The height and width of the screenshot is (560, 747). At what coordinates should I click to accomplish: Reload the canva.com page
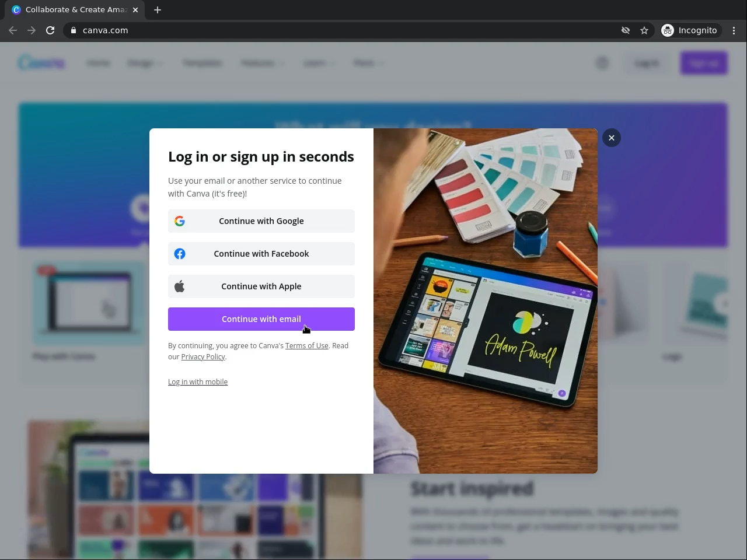click(x=50, y=30)
